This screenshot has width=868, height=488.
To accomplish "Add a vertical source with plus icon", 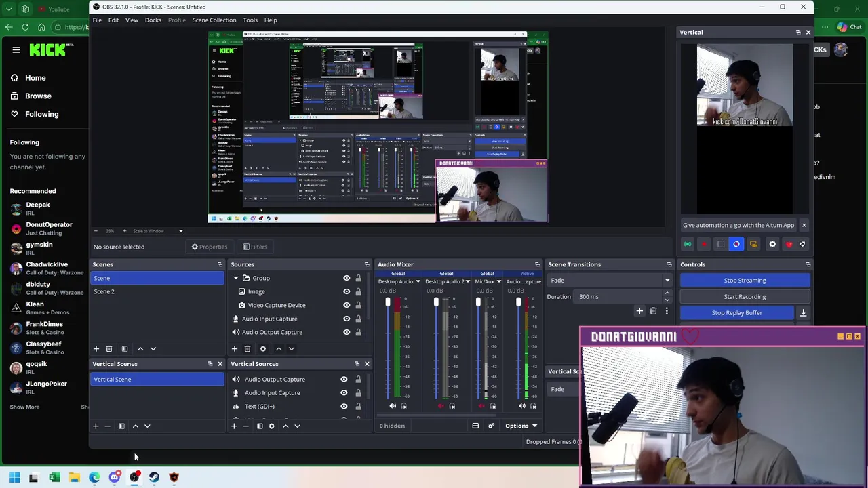I will (x=234, y=426).
